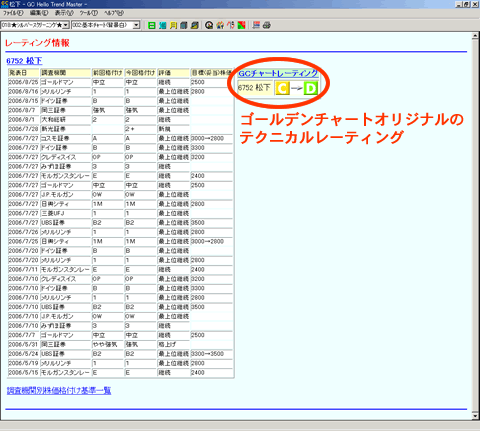480x431 pixels.
Task: Click the green D rating badge
Action: pos(311,88)
